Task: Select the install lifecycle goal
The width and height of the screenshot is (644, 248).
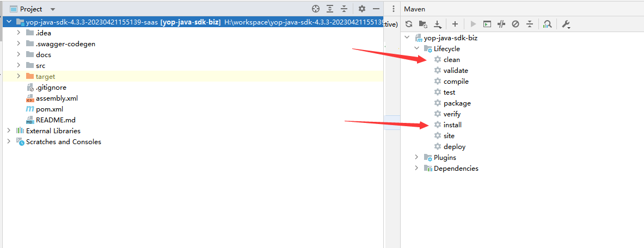Action: (x=452, y=125)
